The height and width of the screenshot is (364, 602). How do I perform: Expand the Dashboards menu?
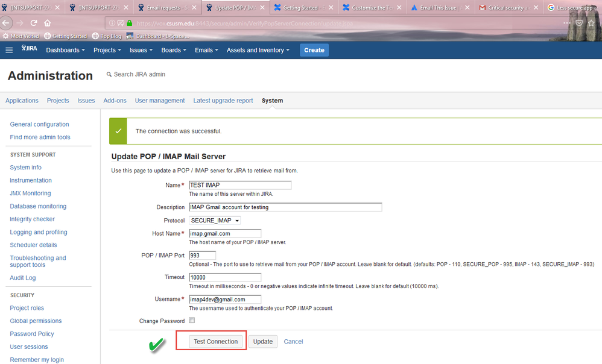click(65, 50)
